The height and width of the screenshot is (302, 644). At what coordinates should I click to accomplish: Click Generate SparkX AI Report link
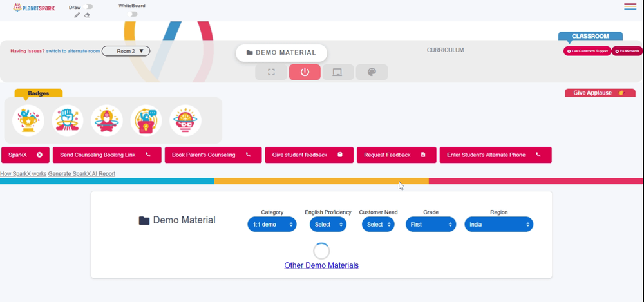point(82,174)
